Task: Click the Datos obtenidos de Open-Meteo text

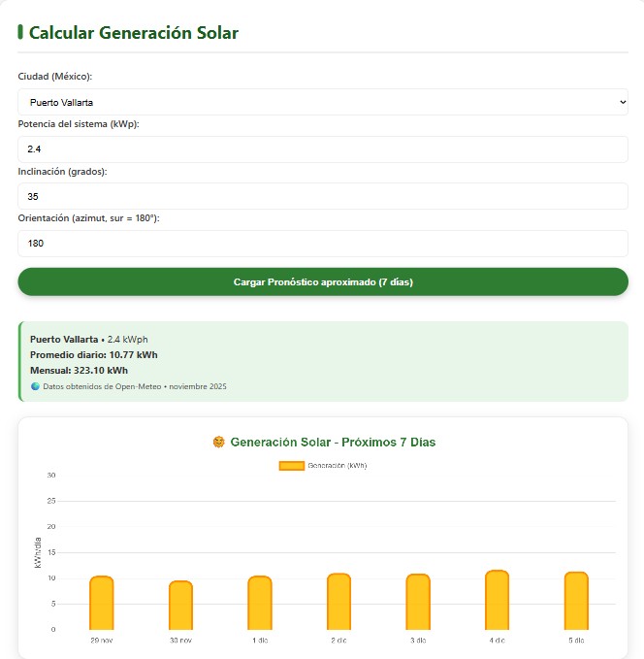Action: coord(135,386)
